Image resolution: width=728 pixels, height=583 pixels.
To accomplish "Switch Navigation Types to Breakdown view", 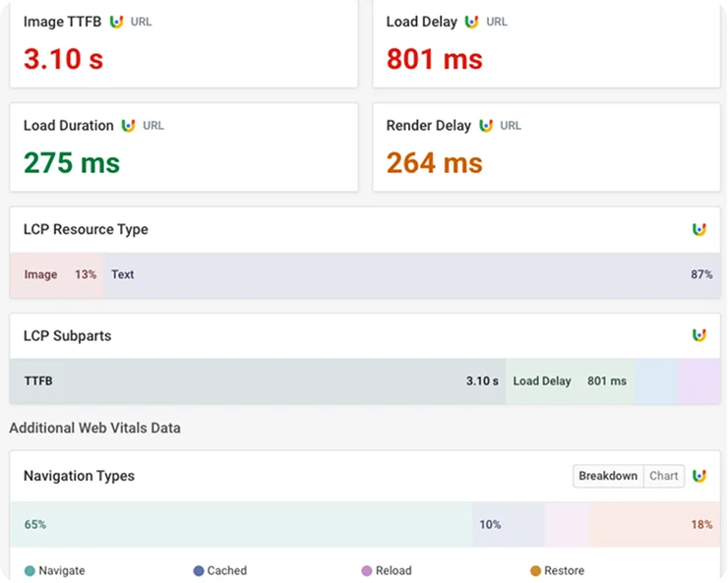I will 608,476.
